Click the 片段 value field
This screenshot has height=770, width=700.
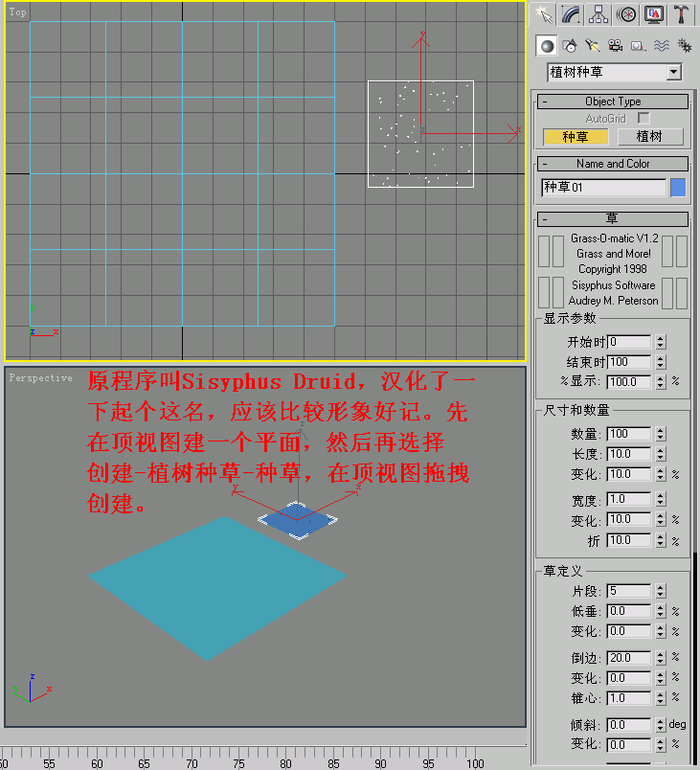point(629,591)
